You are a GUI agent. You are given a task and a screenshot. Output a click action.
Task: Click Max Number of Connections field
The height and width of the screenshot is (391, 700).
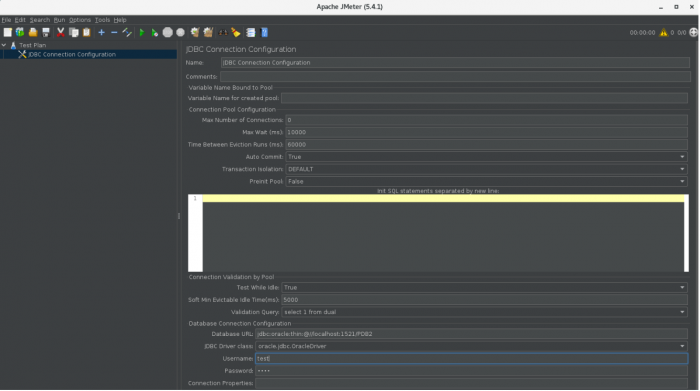click(x=486, y=120)
